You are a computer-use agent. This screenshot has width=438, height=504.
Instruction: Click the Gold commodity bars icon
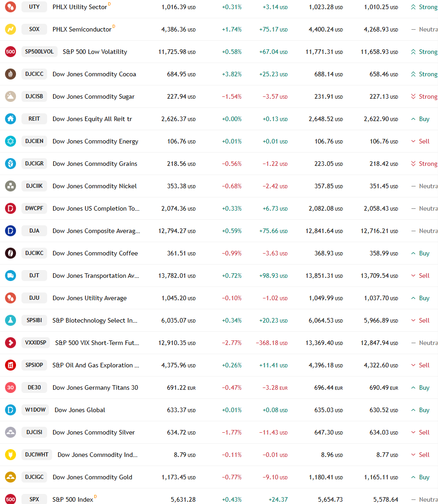pos(11,477)
